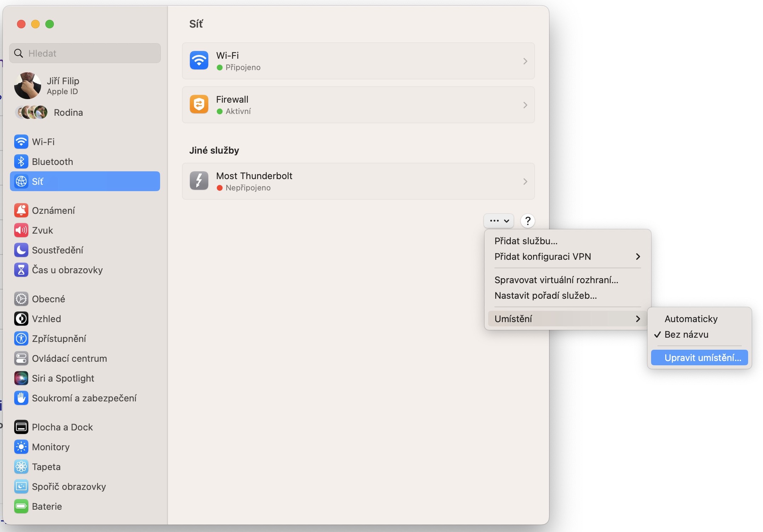This screenshot has width=763, height=532.
Task: Select the Bez názvu location entry
Action: pos(686,334)
